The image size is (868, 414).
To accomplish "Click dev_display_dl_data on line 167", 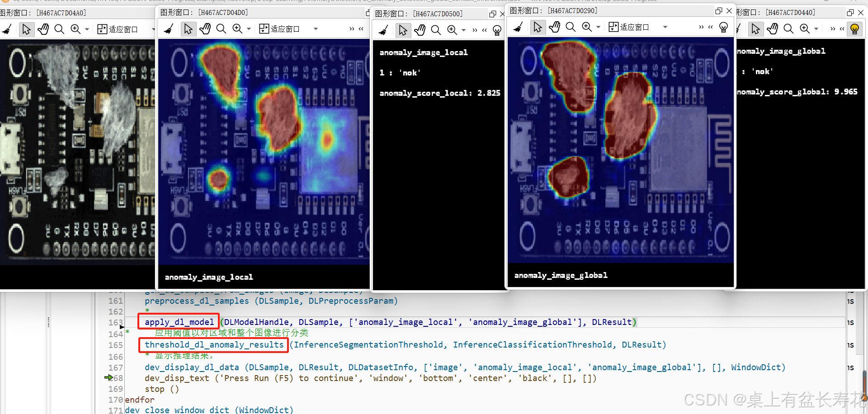I will click(465, 367).
